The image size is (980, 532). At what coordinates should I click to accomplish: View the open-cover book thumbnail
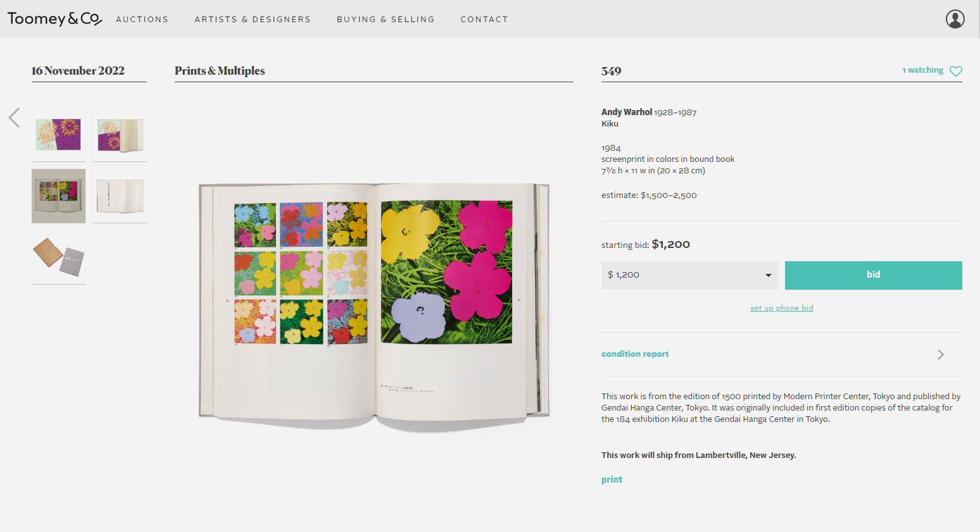click(120, 135)
